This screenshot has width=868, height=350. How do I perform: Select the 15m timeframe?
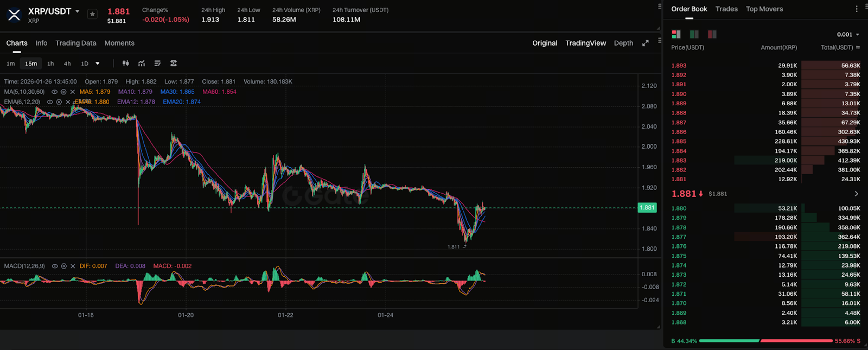tap(31, 63)
